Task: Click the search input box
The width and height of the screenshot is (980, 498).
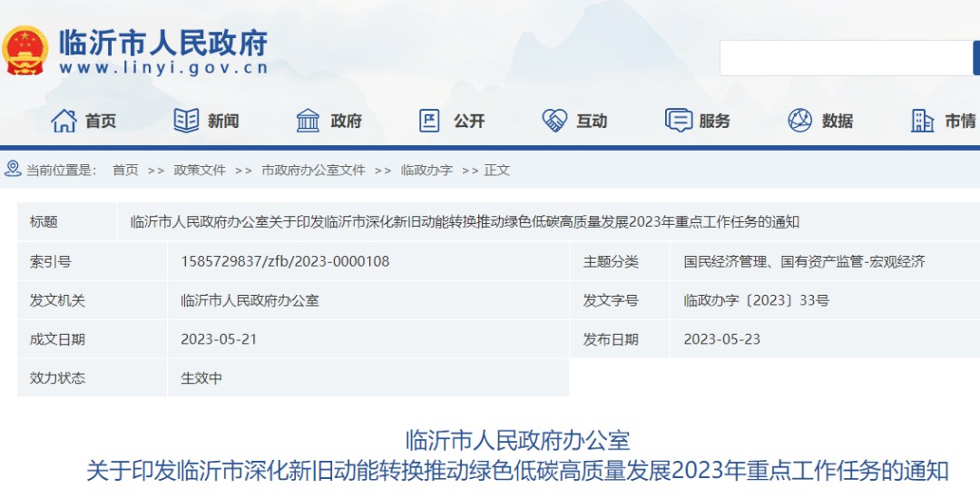Action: [x=847, y=58]
